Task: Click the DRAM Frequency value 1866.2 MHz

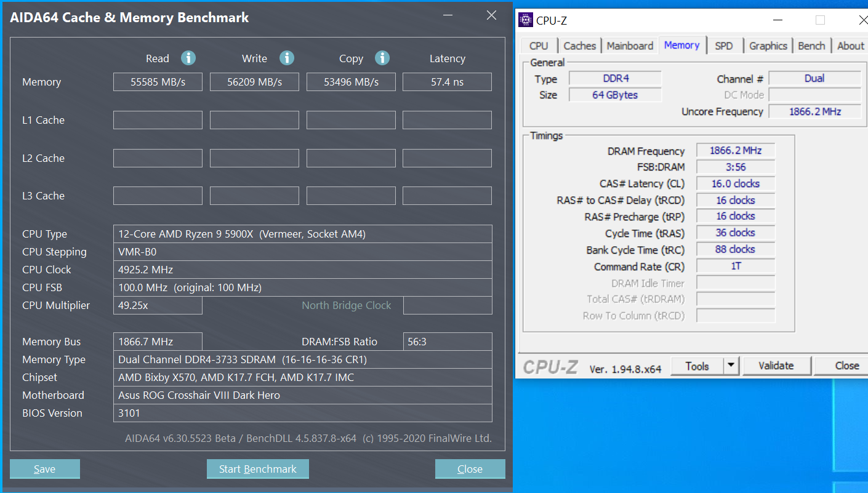Action: pos(736,150)
